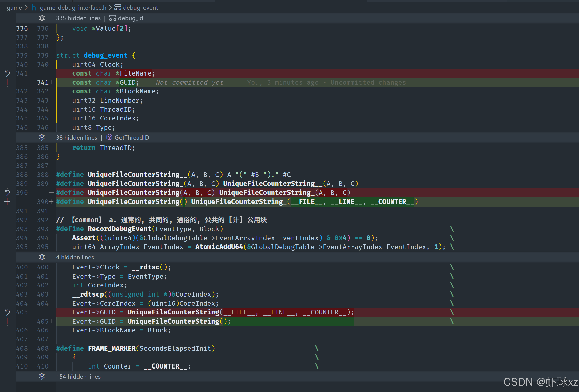This screenshot has height=392, width=579.
Task: Jump to GetThreadID symbol in hidden lines bar
Action: point(132,138)
